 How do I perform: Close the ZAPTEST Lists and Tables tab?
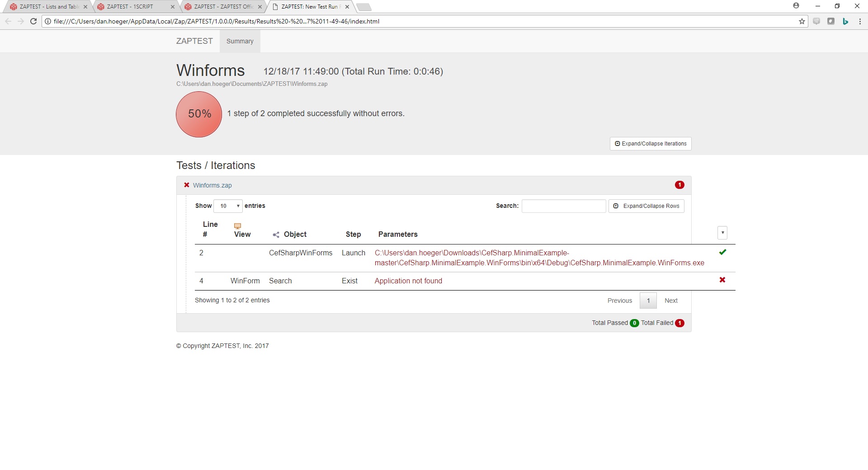click(85, 7)
